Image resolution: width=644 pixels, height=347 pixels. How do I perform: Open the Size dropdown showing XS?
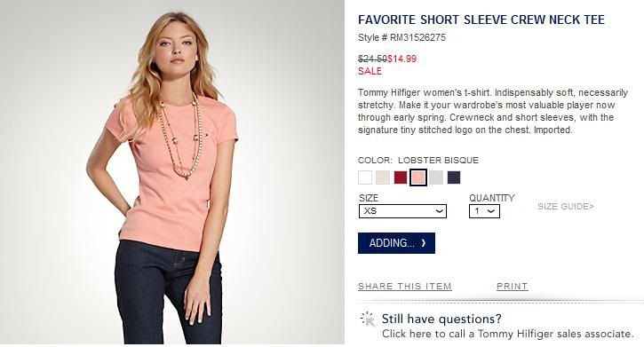pyautogui.click(x=402, y=211)
